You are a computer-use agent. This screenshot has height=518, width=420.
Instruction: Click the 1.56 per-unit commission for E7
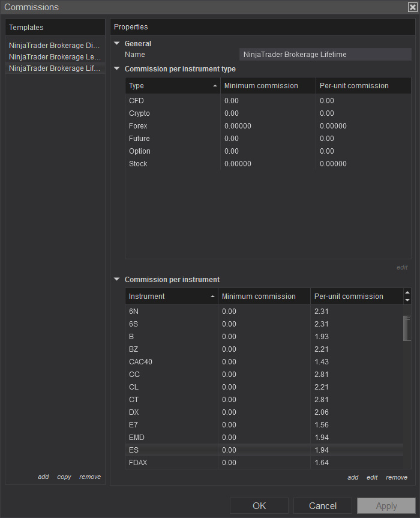pos(321,425)
